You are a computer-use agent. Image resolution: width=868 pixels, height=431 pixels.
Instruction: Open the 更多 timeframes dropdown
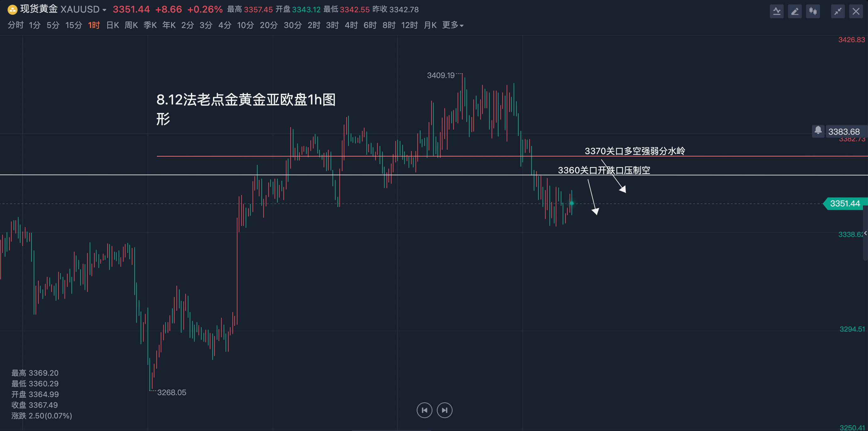coord(453,25)
